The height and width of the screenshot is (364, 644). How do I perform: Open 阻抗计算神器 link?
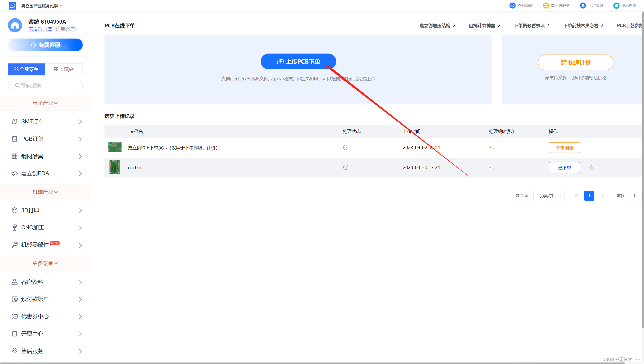[x=485, y=25]
